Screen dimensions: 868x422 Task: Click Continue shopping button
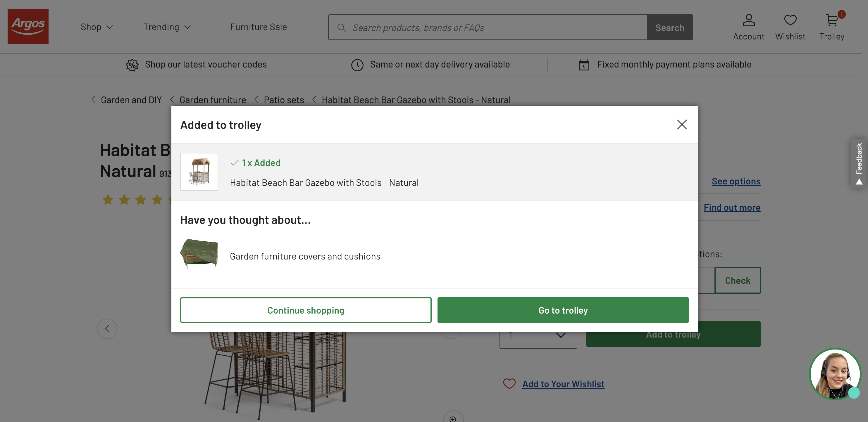[306, 310]
